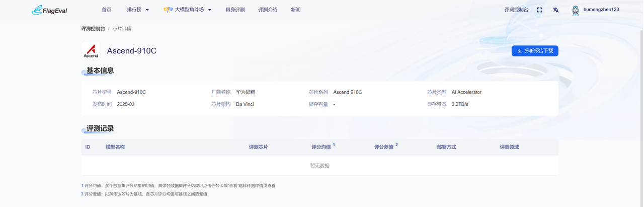Screen dimensions: 644x207
Task: Click the user avatar image
Action: click(576, 10)
